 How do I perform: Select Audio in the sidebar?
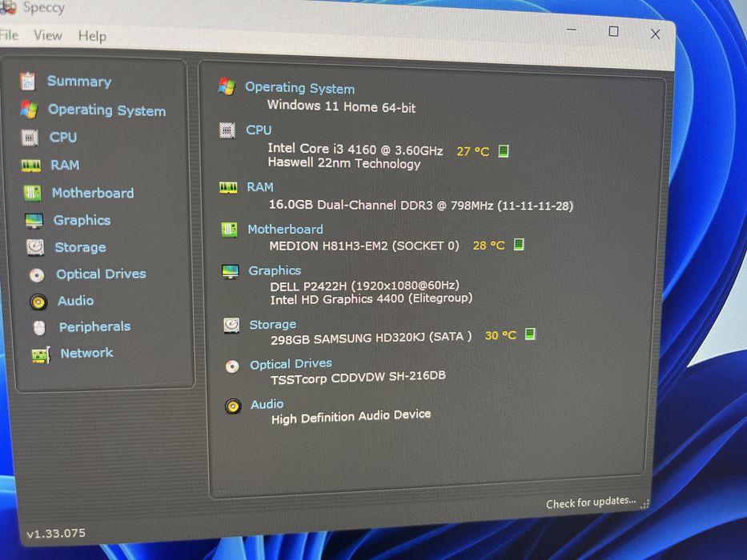[x=75, y=301]
